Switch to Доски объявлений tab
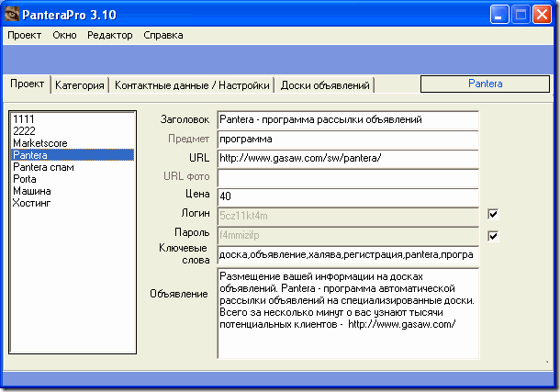The height and width of the screenshot is (392, 560). coord(325,85)
